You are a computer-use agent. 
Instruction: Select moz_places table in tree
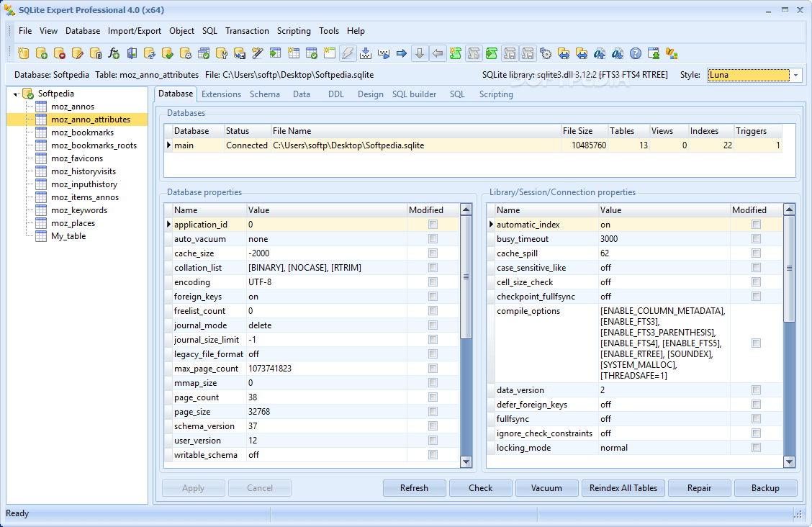pyautogui.click(x=73, y=223)
